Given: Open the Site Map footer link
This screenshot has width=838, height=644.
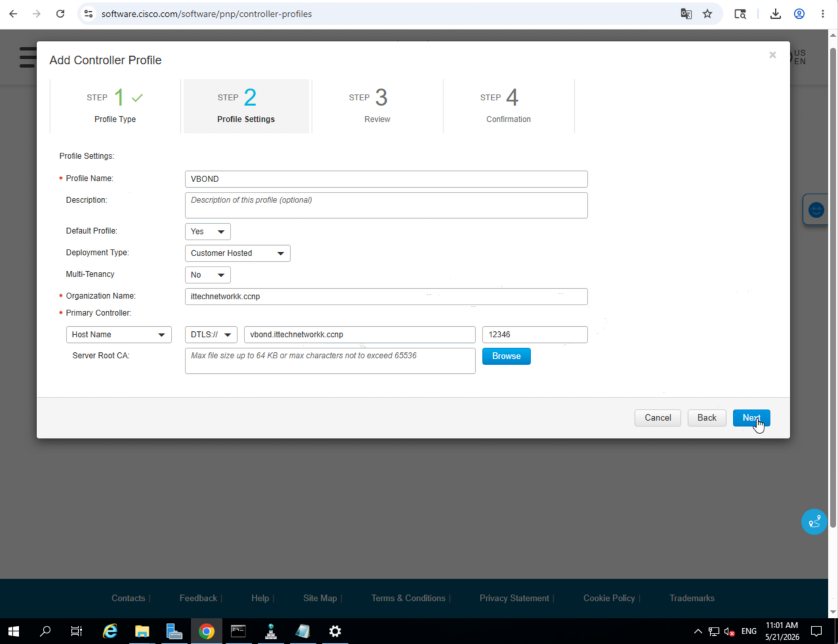Looking at the screenshot, I should tap(320, 598).
